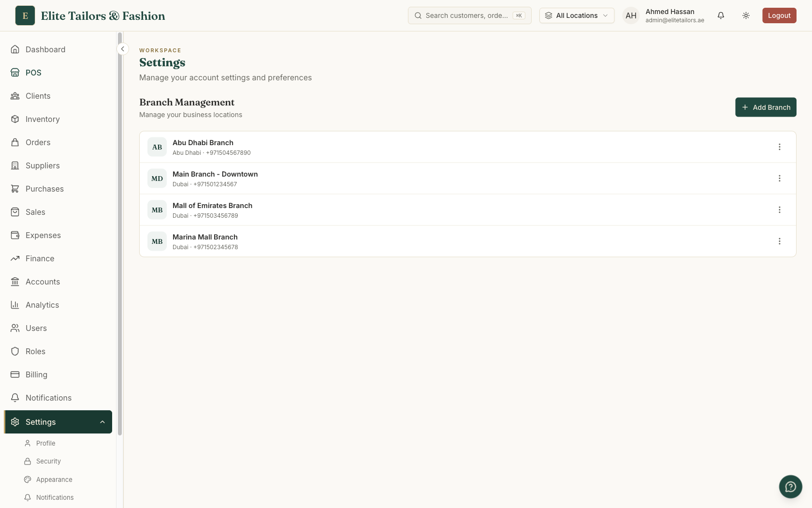The width and height of the screenshot is (812, 508).
Task: Open options menu for Main Branch - Downtown
Action: (x=779, y=179)
